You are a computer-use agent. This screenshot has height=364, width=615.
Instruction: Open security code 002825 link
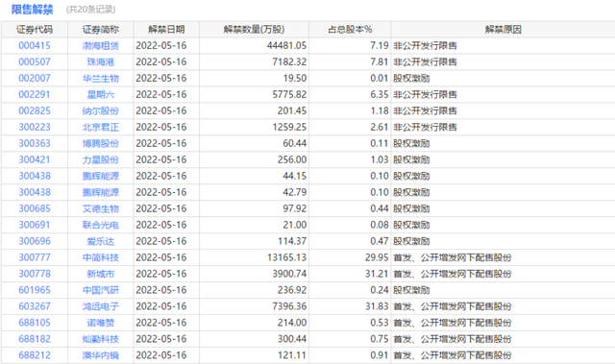[x=35, y=110]
